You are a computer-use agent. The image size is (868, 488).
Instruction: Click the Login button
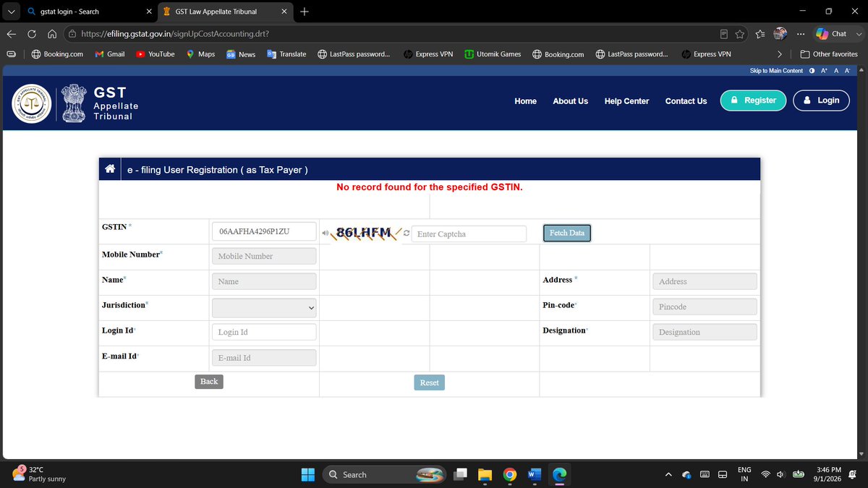pos(821,100)
